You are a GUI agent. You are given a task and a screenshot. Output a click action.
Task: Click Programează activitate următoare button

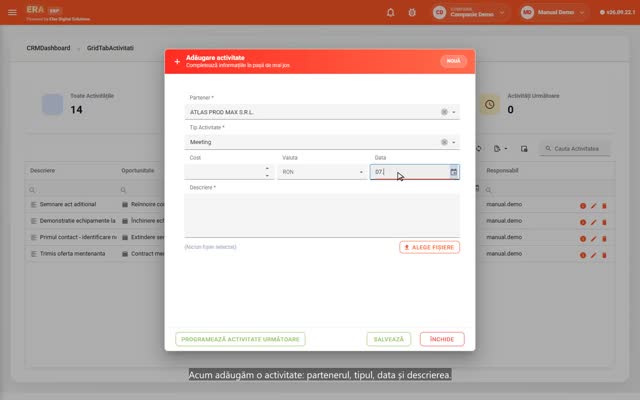click(x=240, y=339)
